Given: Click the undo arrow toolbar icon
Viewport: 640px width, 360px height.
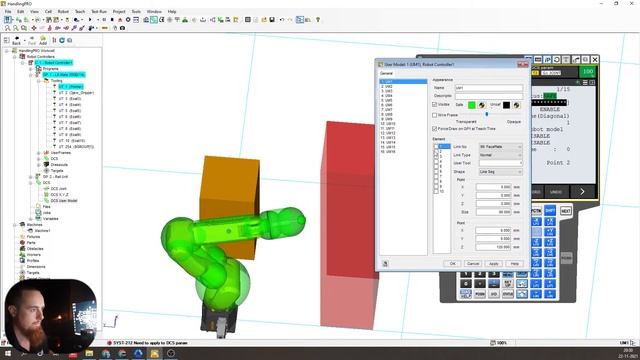Looking at the screenshot, I should click(x=282, y=20).
